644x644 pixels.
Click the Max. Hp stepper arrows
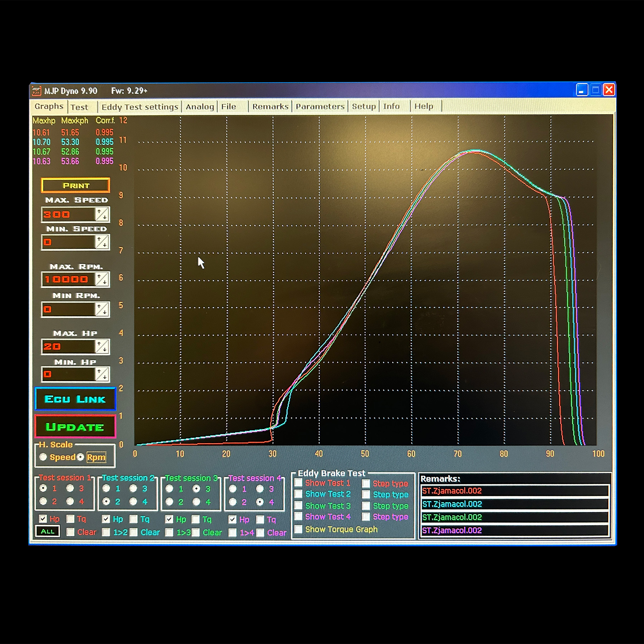click(x=102, y=346)
